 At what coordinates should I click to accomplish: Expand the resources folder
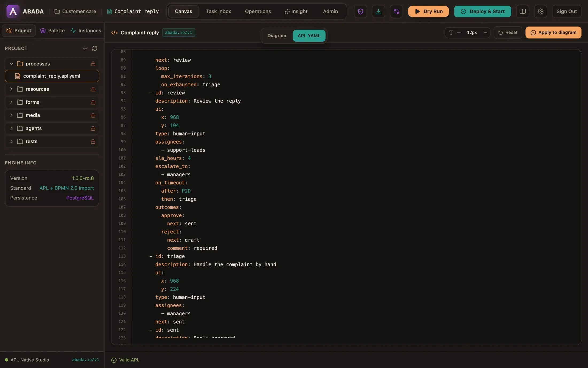tap(11, 89)
